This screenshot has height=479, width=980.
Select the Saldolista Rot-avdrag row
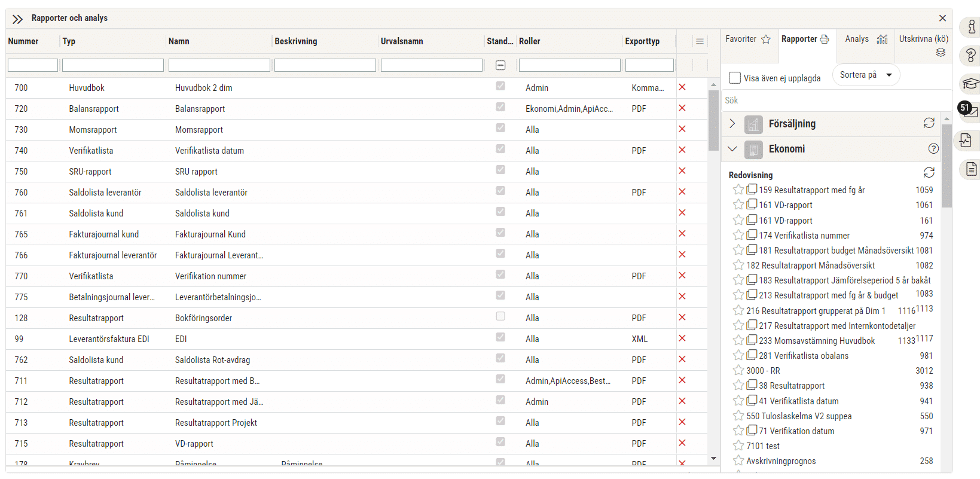click(x=357, y=359)
